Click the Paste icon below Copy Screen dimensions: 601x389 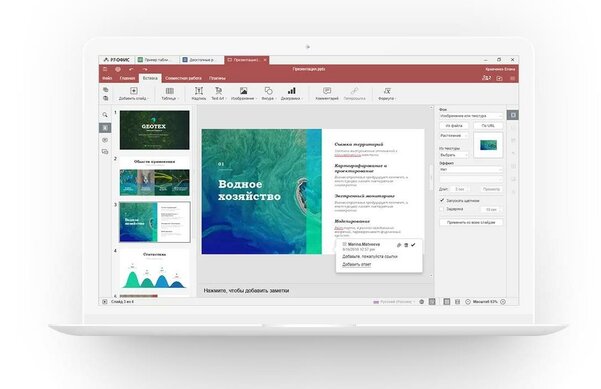click(x=106, y=98)
